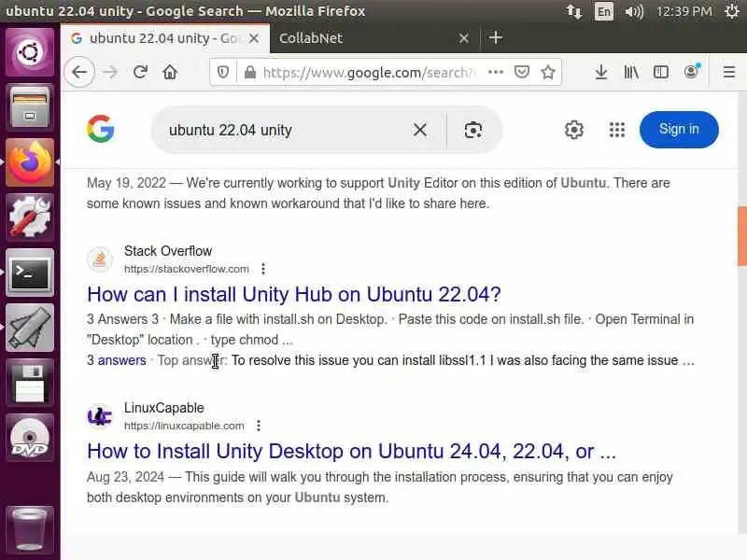Screen dimensions: 747x560
Task: Open more options for LinuxCapable result
Action: (x=259, y=426)
